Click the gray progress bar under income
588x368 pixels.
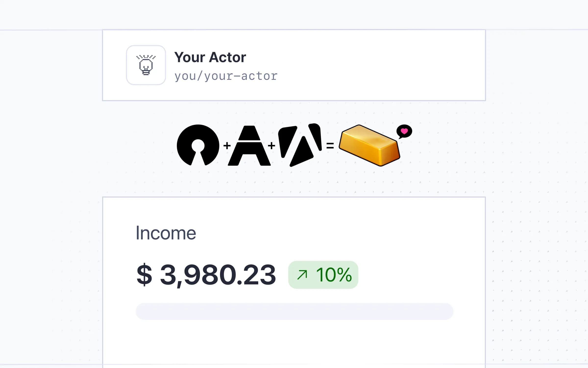[x=294, y=311]
